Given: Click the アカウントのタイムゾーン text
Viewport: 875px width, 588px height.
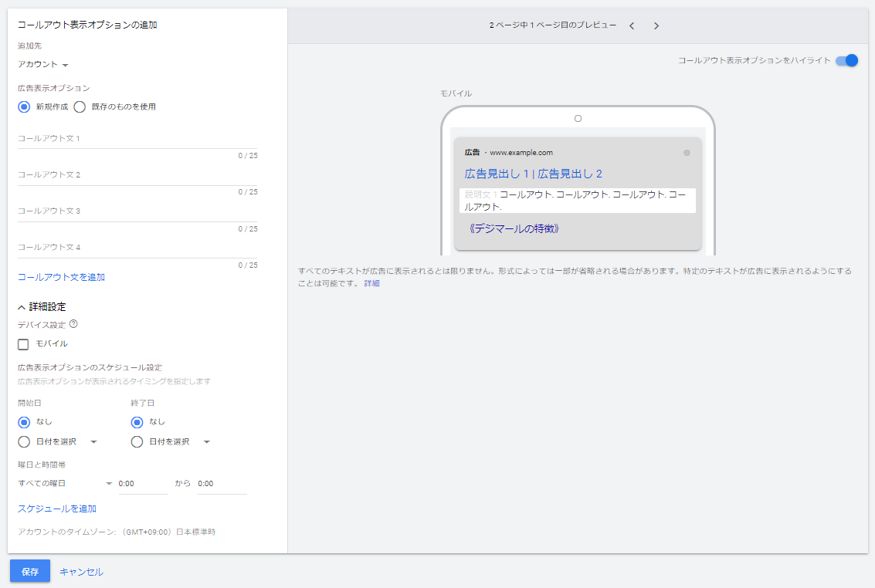Looking at the screenshot, I should pos(116,532).
